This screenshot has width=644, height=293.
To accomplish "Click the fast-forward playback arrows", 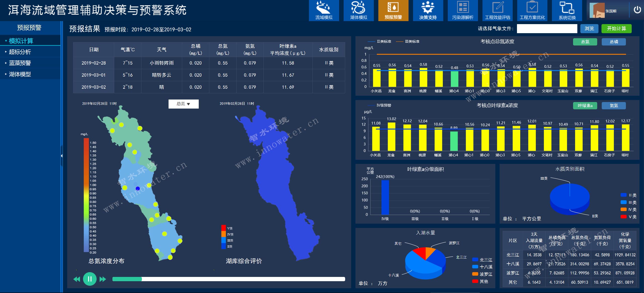I will 103,279.
